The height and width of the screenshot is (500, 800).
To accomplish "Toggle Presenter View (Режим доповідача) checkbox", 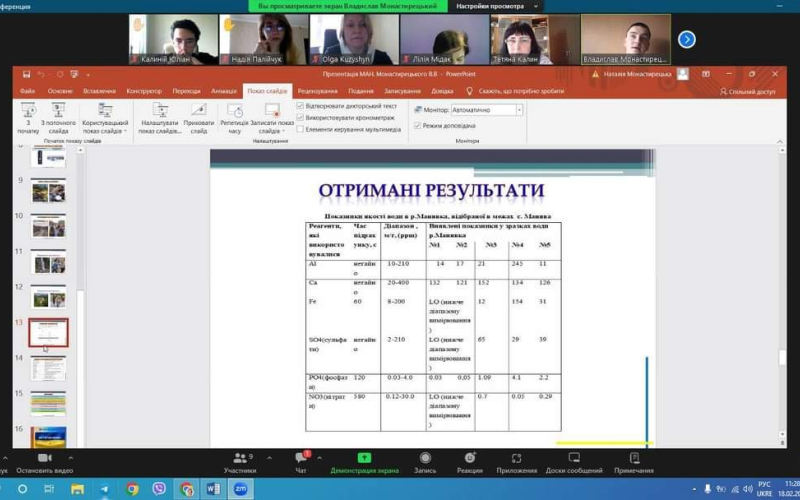I will tap(417, 126).
